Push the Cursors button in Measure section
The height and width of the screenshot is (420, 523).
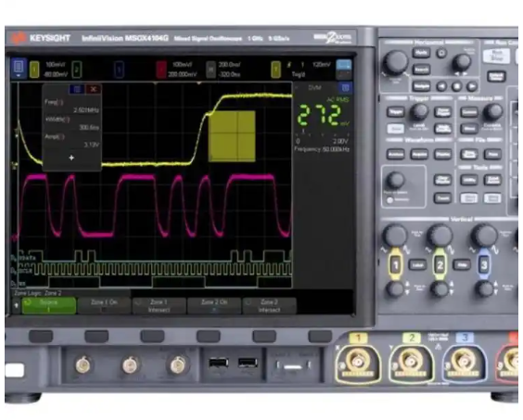(469, 112)
